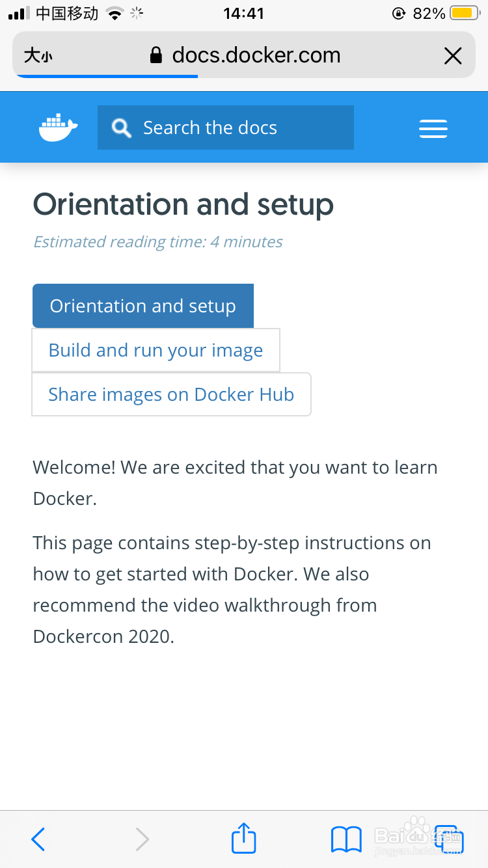The height and width of the screenshot is (868, 488).
Task: Tap the clock showing 14:41
Action: pyautogui.click(x=243, y=13)
